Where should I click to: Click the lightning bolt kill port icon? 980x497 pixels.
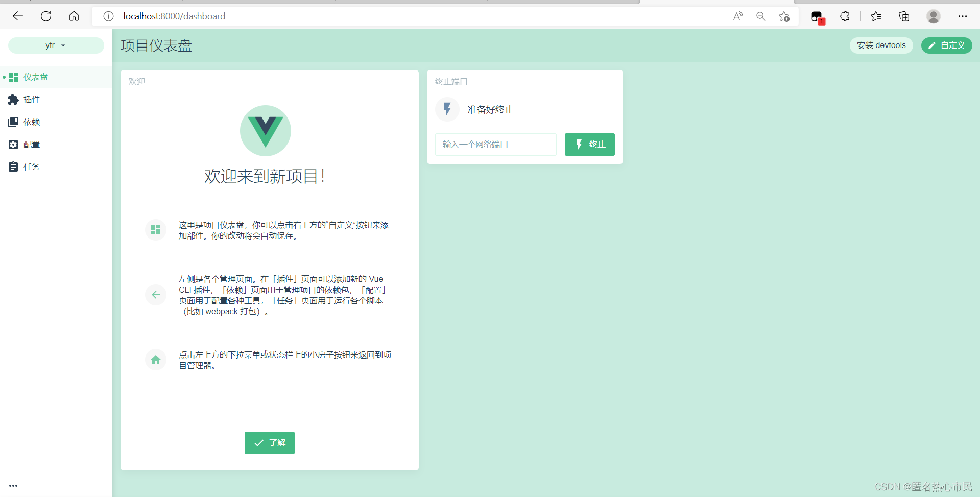pos(447,109)
